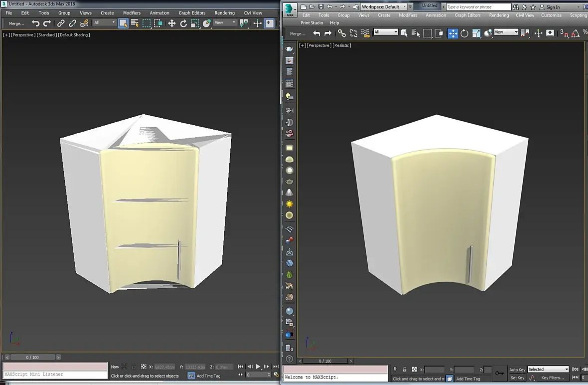Click the Sign In link
The image size is (588, 385).
click(553, 7)
